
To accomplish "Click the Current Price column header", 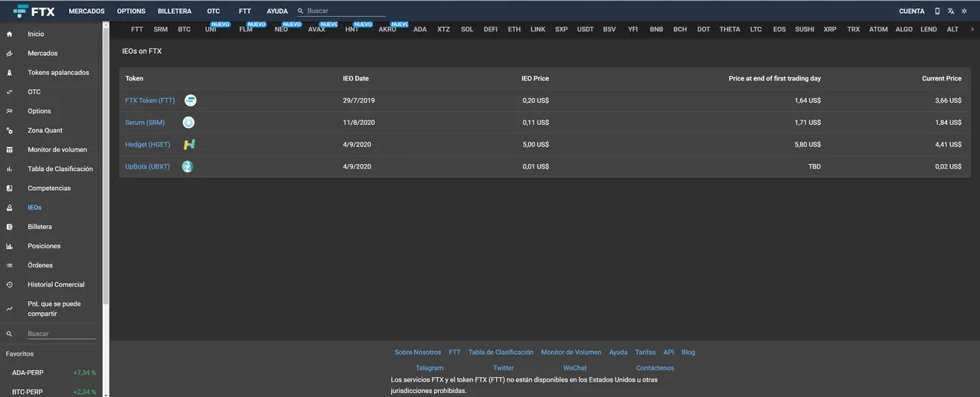I will 942,78.
